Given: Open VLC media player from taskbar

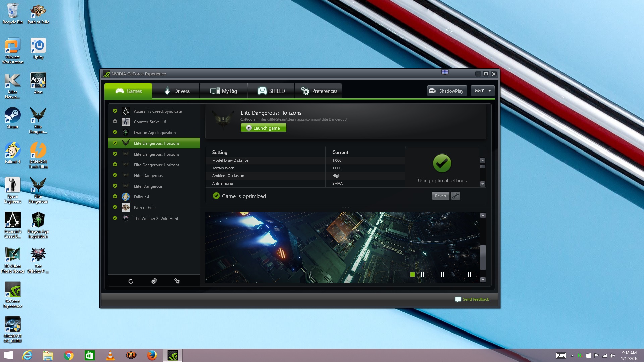Looking at the screenshot, I should point(110,355).
